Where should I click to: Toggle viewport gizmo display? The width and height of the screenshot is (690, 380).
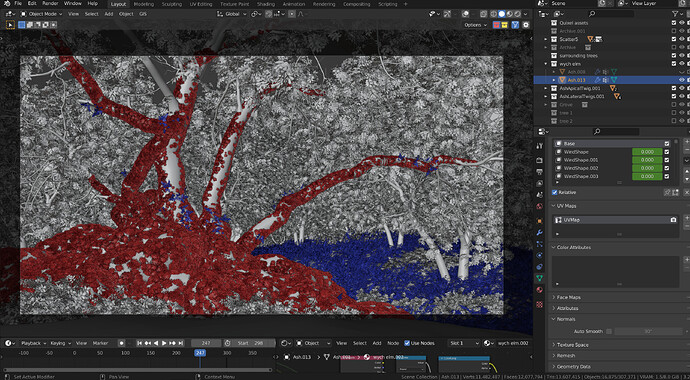pos(448,14)
